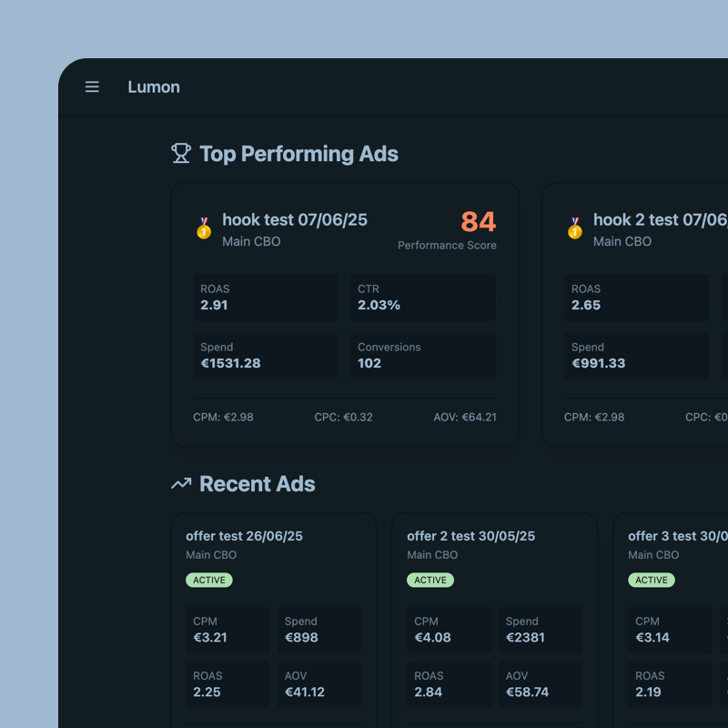Click the CPC: €0.32 text

344,417
